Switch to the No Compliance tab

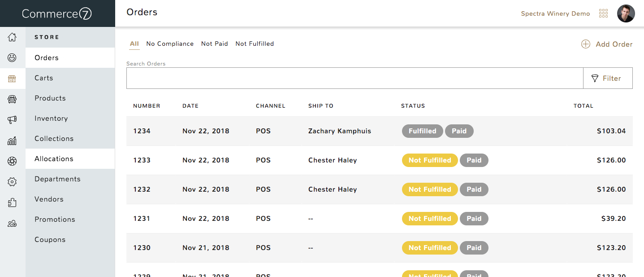point(170,44)
